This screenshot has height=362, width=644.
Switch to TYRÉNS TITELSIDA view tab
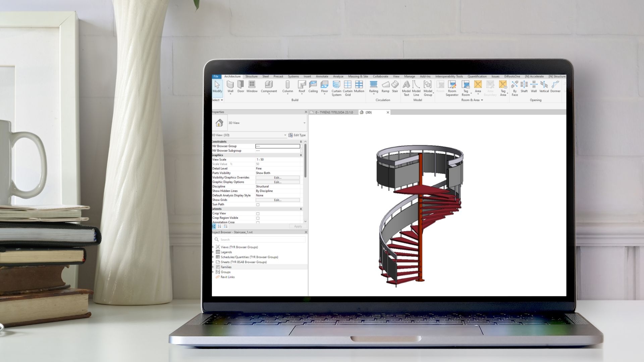334,113
